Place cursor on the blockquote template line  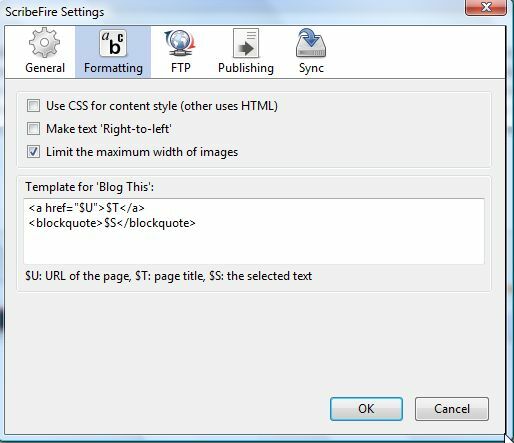(112, 223)
